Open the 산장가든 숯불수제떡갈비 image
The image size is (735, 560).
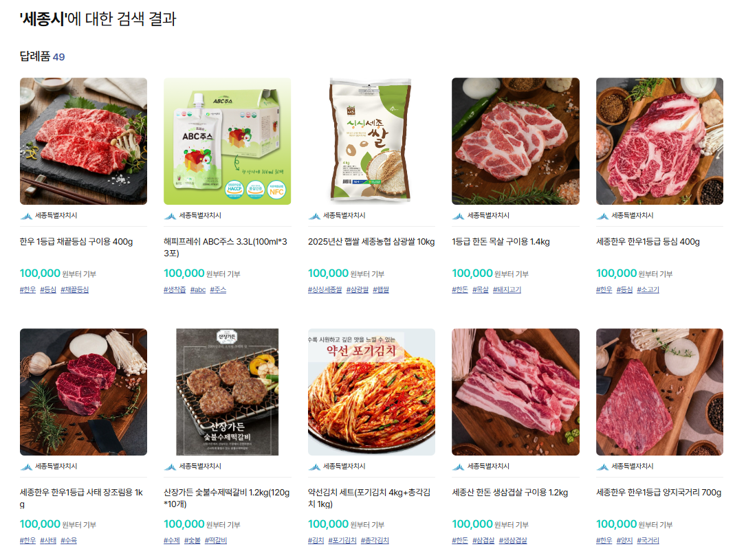[x=228, y=392]
